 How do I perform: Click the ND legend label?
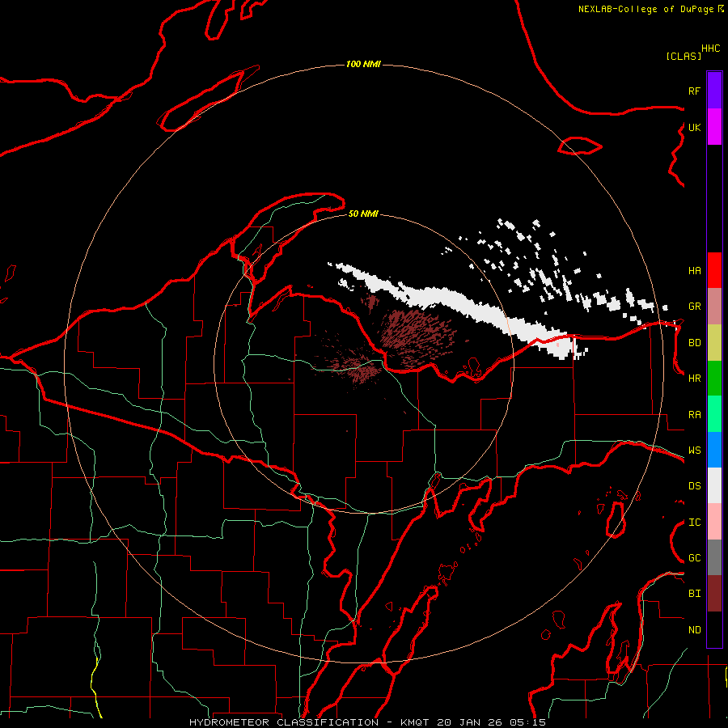(x=694, y=630)
